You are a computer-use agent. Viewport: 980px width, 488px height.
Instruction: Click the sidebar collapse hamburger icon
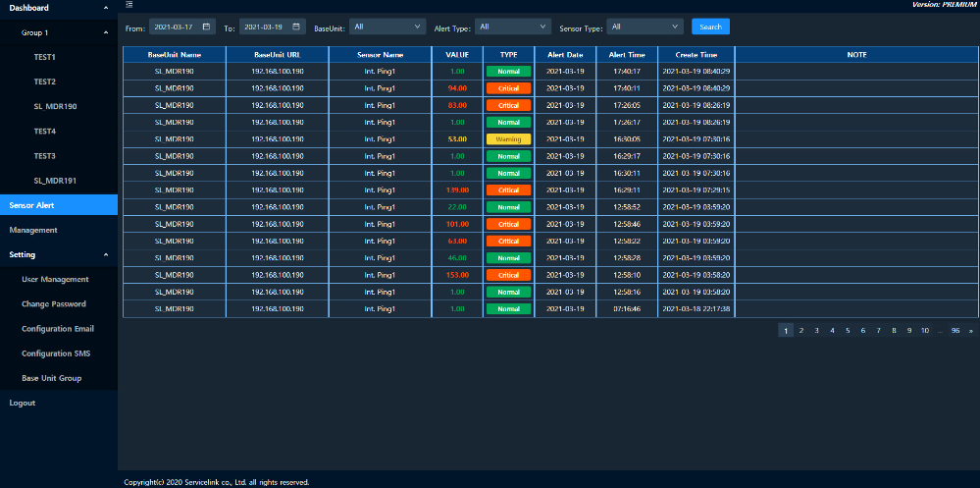pyautogui.click(x=129, y=6)
